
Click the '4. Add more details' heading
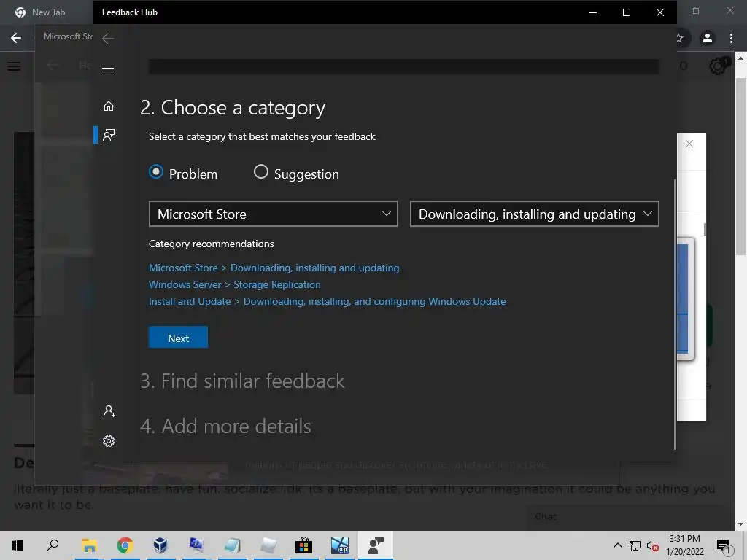click(226, 426)
